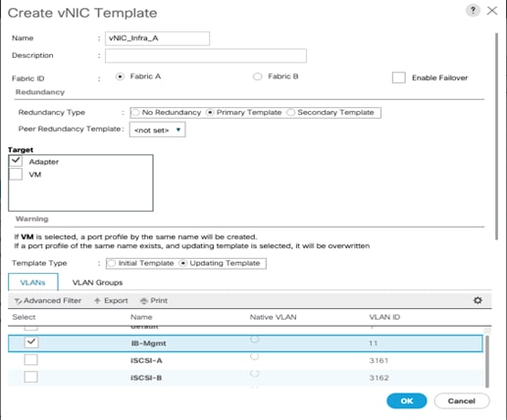Viewport: 507px width, 420px height.
Task: Click VLAN ID 3161 cell
Action: click(379, 360)
